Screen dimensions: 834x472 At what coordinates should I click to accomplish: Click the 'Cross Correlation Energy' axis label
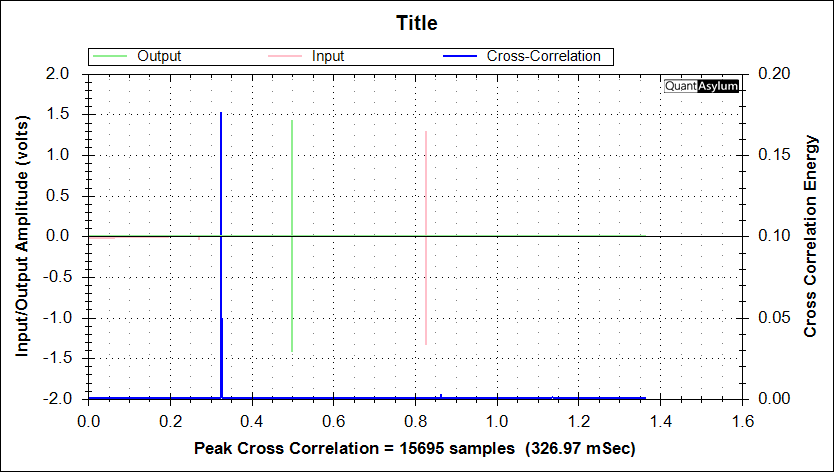(810, 236)
